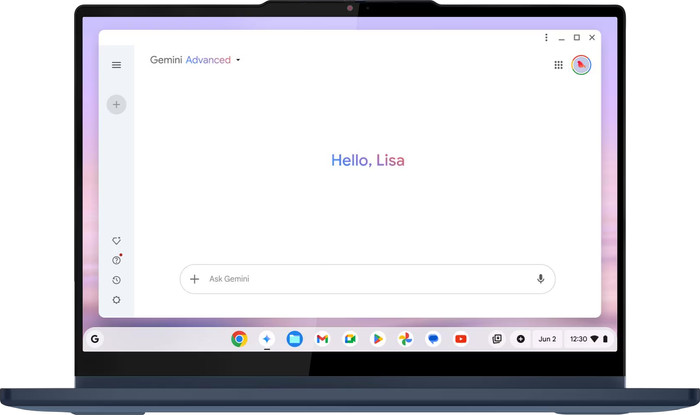Open Help icon in sidebar
This screenshot has height=415, width=700.
tap(116, 260)
